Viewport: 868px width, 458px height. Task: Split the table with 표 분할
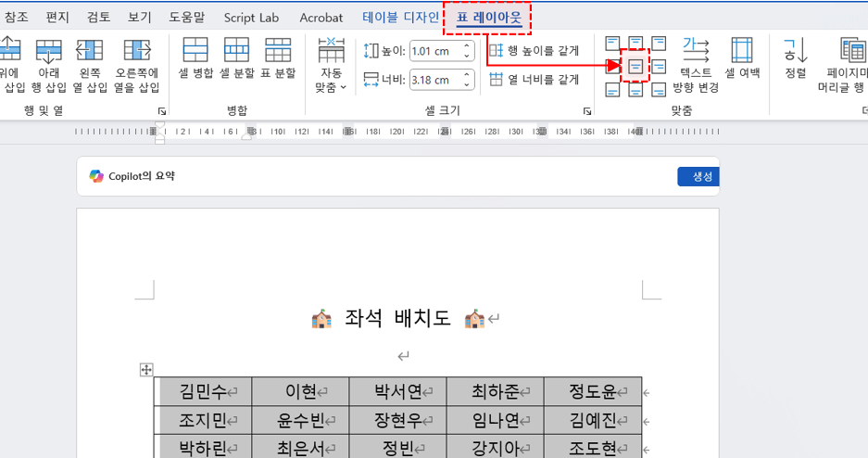pyautogui.click(x=278, y=58)
